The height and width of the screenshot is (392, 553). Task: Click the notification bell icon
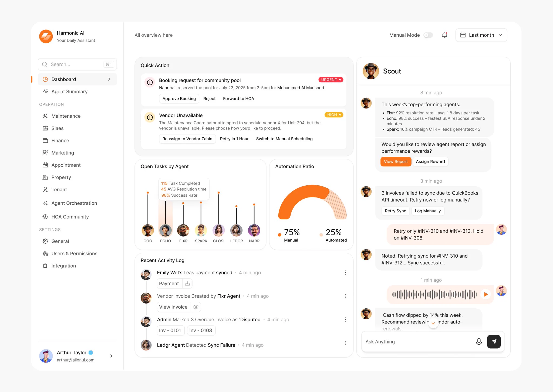444,35
